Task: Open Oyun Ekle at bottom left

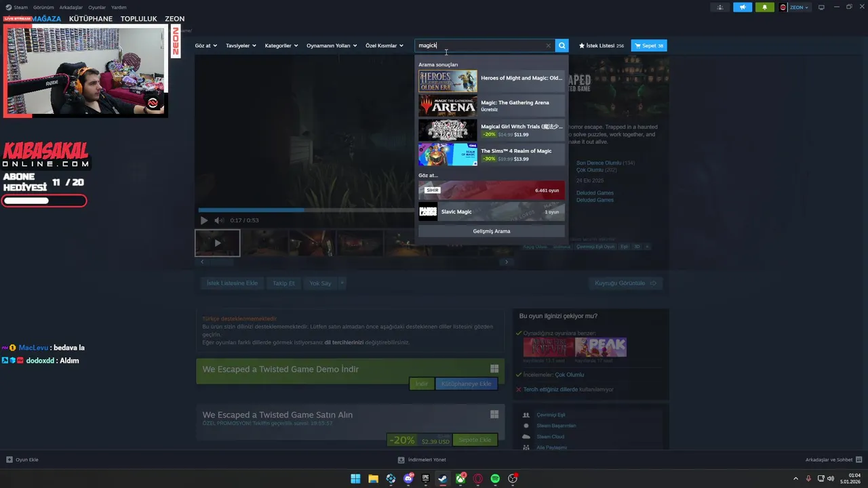Action: point(22,460)
